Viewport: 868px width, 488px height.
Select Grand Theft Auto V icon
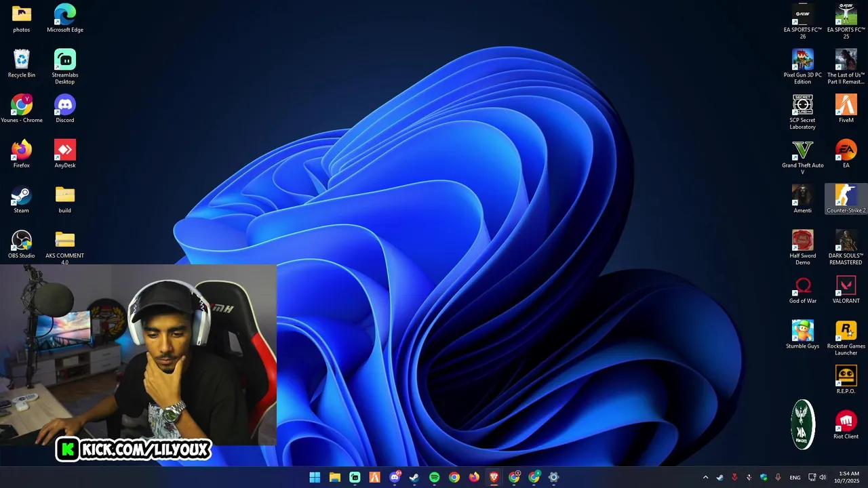pos(803,157)
